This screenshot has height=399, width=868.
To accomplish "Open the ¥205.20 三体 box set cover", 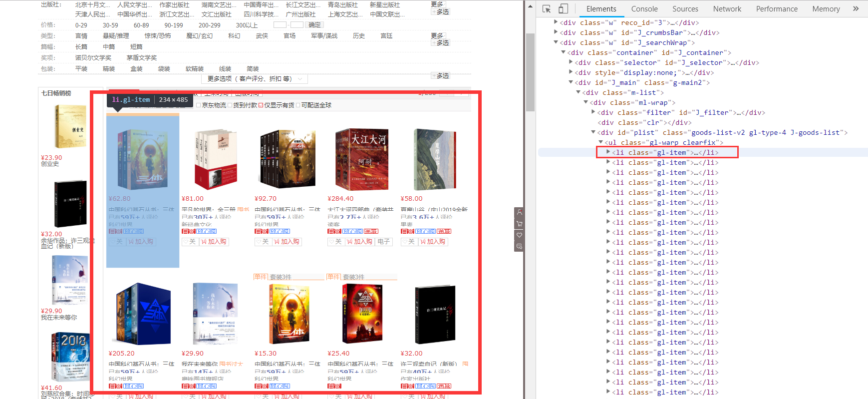I will (143, 314).
